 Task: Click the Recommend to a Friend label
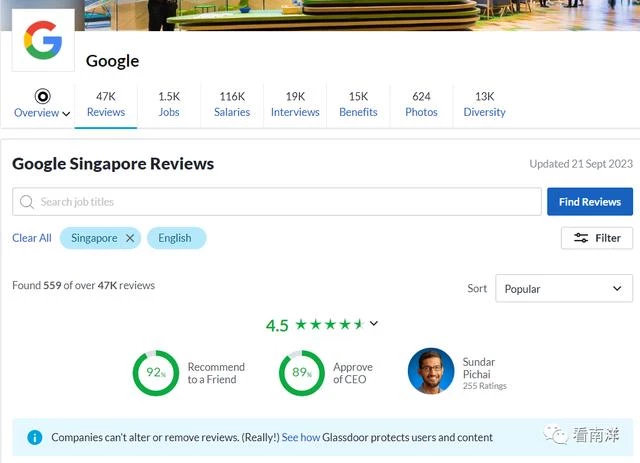point(216,373)
